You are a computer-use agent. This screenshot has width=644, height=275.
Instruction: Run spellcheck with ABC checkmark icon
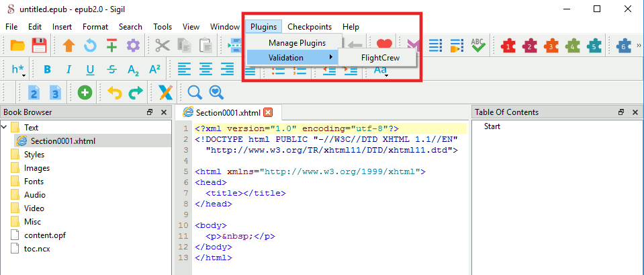point(478,45)
